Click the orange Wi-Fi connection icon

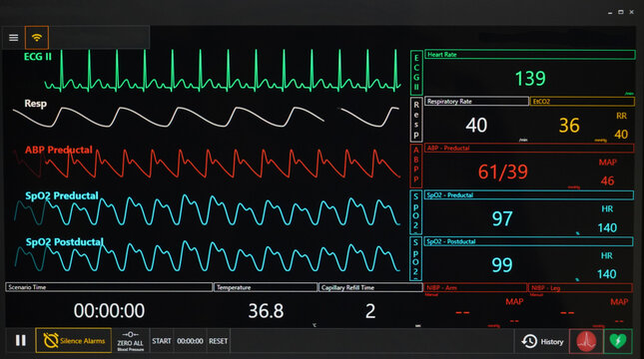pos(37,38)
